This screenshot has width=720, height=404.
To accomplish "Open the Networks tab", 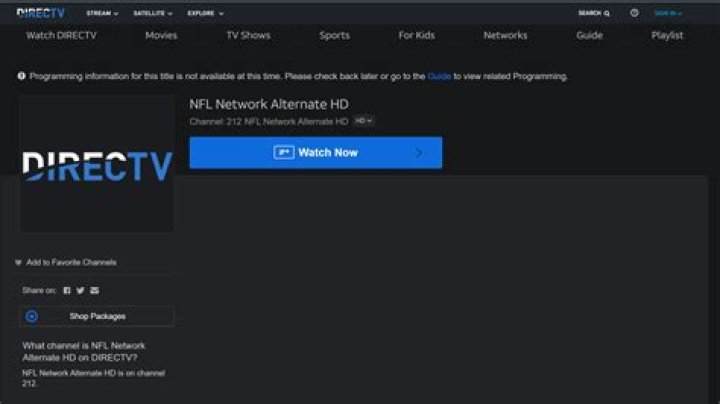I will (x=505, y=35).
